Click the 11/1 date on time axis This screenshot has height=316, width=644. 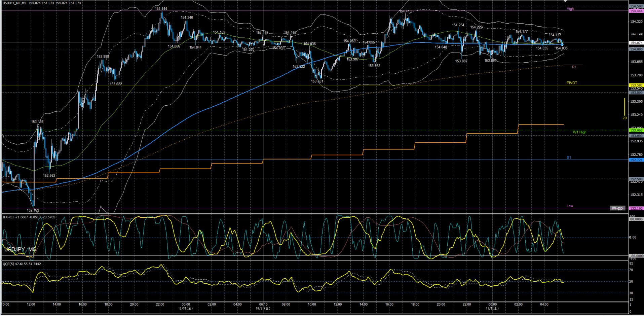(492, 308)
